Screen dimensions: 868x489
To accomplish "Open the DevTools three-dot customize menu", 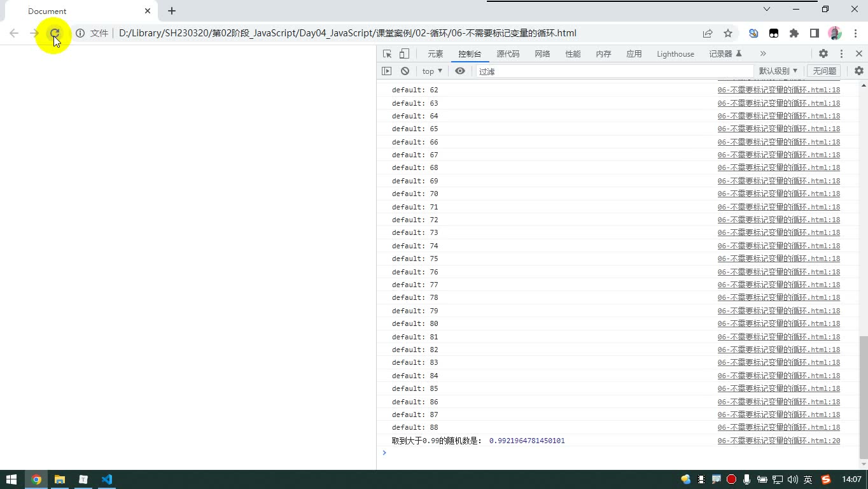I will tap(841, 54).
